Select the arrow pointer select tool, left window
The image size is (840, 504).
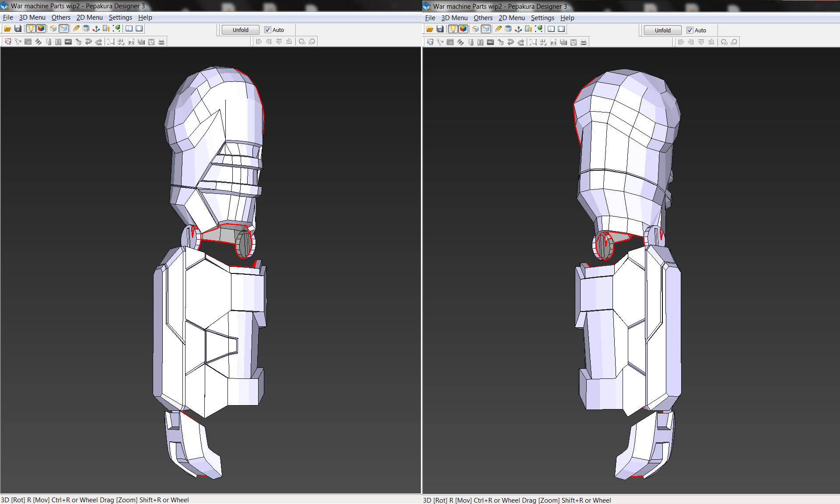tap(8, 42)
